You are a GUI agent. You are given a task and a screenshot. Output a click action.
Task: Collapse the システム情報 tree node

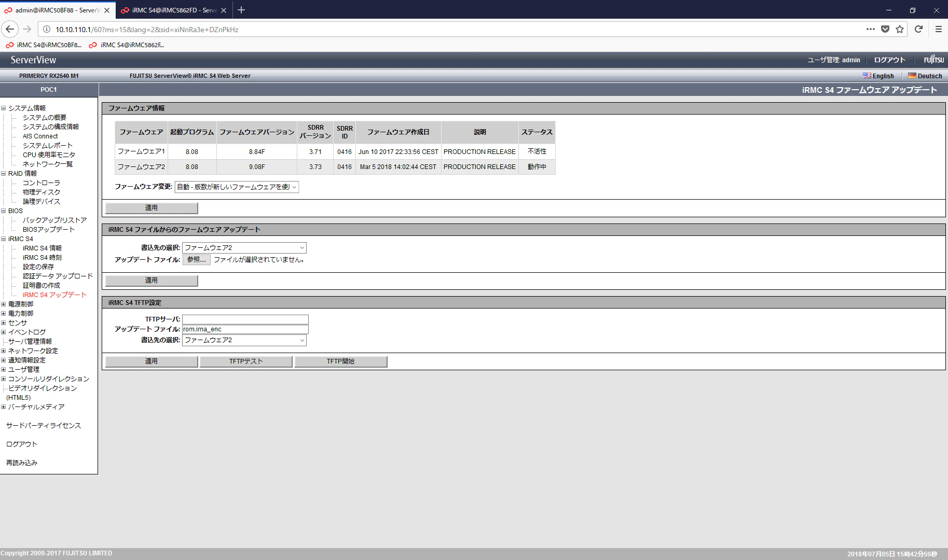4,108
